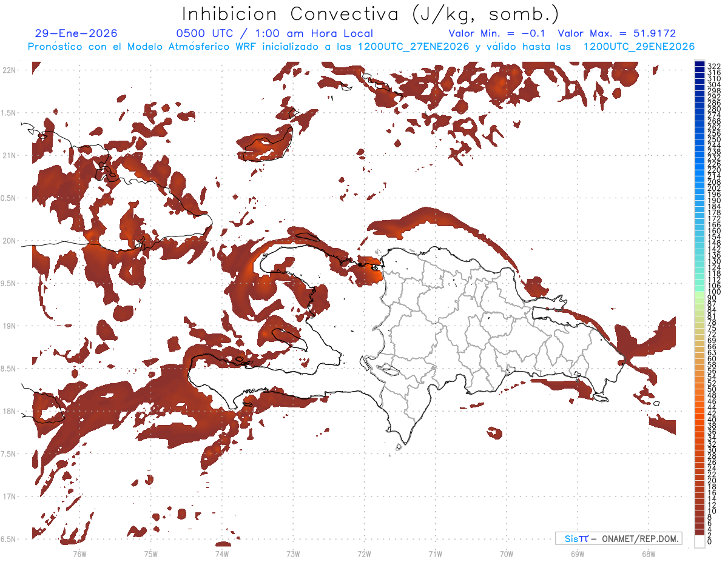Click the '7.5N' latitude label
This screenshot has height=562, width=728.
(x=8, y=454)
